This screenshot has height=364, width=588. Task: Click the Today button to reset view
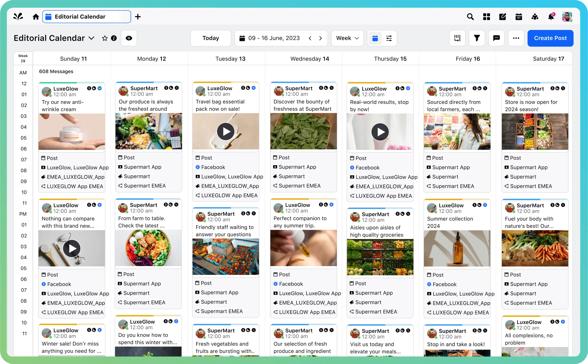pyautogui.click(x=210, y=38)
